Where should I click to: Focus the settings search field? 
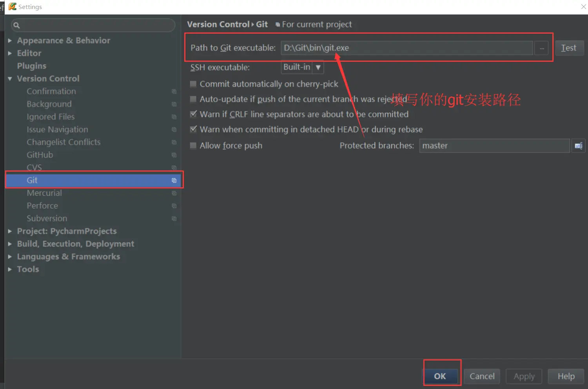tap(93, 25)
